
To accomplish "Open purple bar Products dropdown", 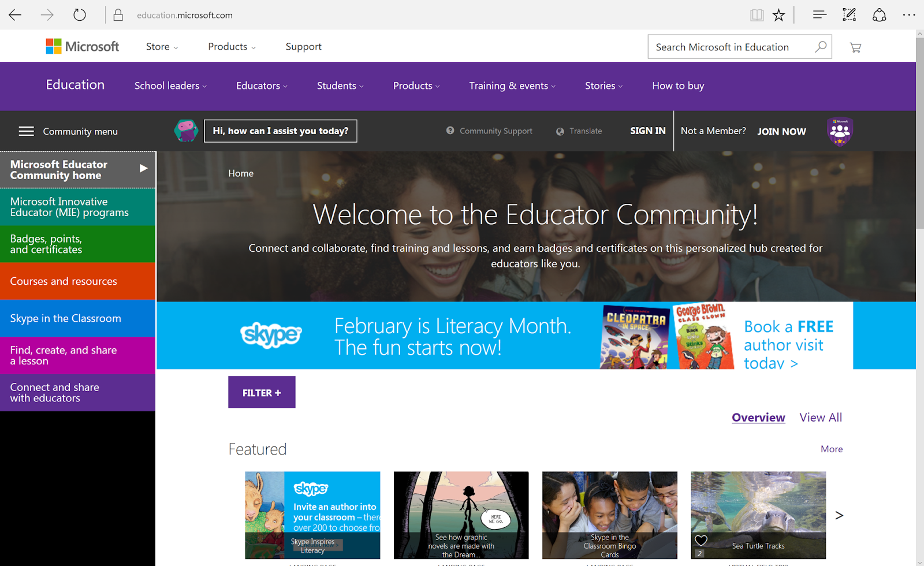I will tap(416, 85).
